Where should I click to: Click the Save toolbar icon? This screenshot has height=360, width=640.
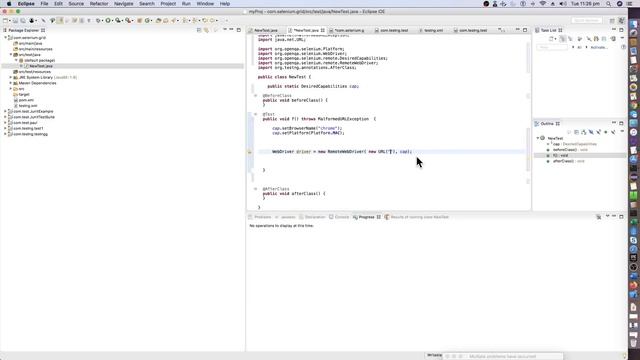pos(15,20)
